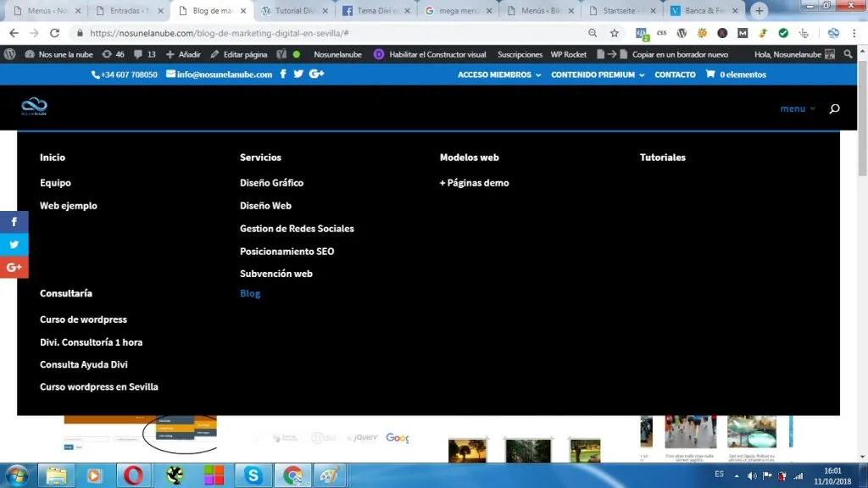The height and width of the screenshot is (488, 868).
Task: Toggle the site search magnifier in the header
Action: [835, 108]
